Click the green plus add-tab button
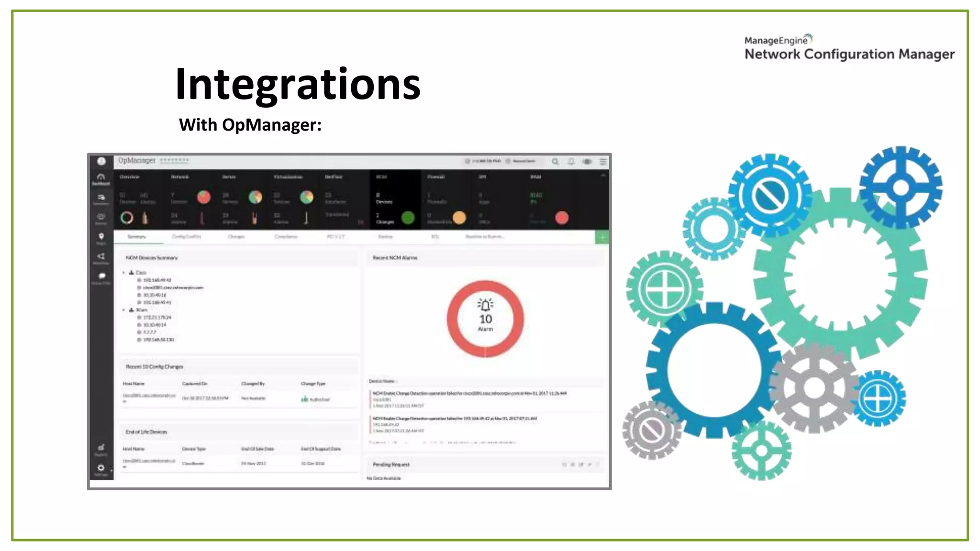The height and width of the screenshot is (551, 980). [x=602, y=237]
